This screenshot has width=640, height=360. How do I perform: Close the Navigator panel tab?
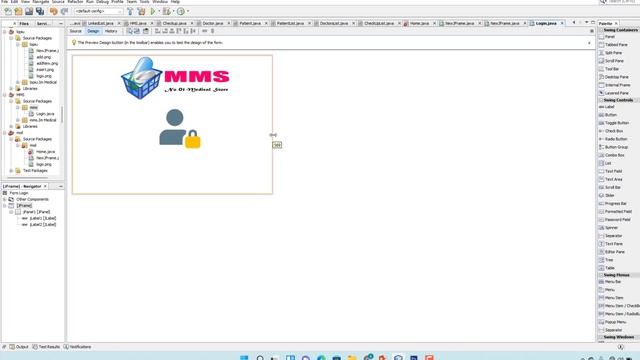[x=45, y=186]
